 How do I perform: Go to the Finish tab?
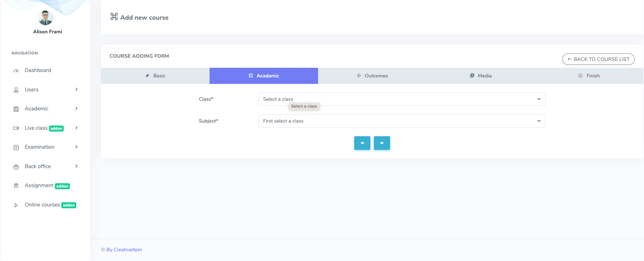589,76
